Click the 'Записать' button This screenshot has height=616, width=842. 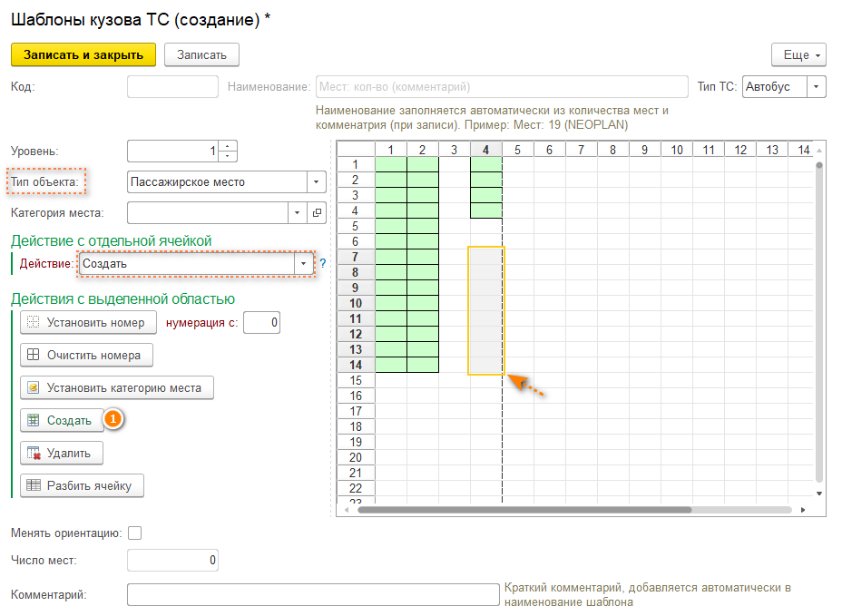pyautogui.click(x=201, y=55)
